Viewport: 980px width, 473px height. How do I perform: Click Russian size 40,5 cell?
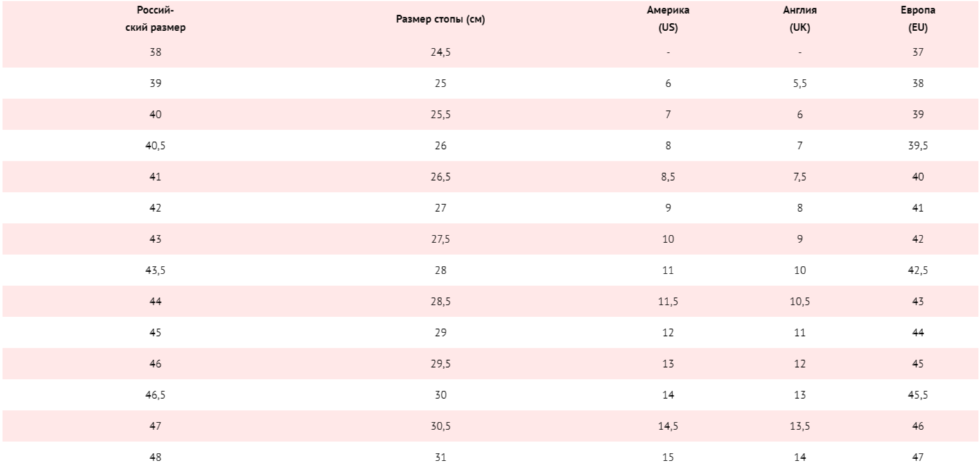tap(155, 145)
